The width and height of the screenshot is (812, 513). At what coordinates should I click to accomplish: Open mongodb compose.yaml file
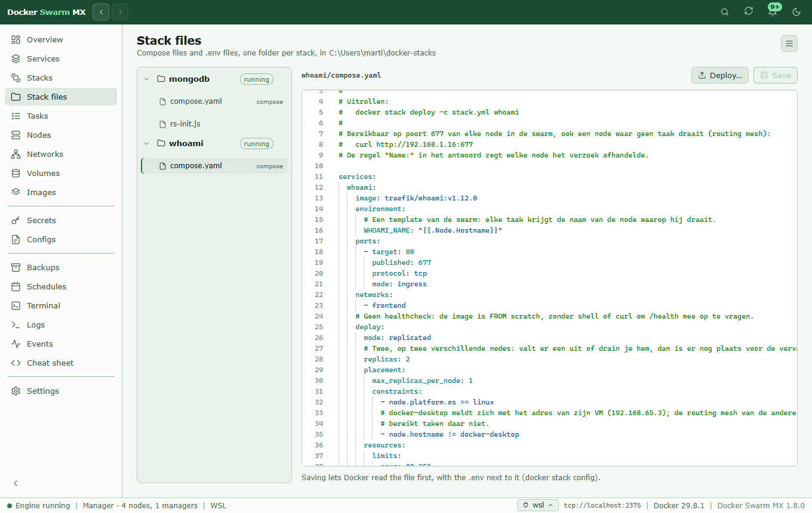[214, 101]
